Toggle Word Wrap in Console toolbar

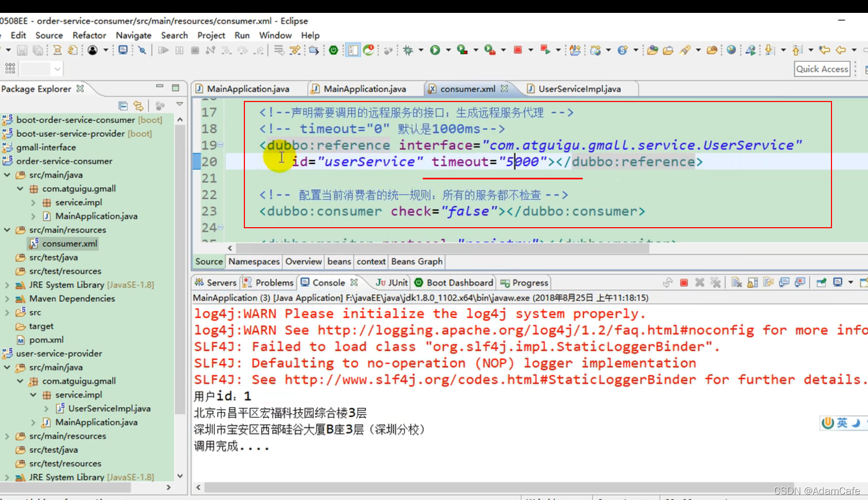click(x=768, y=282)
